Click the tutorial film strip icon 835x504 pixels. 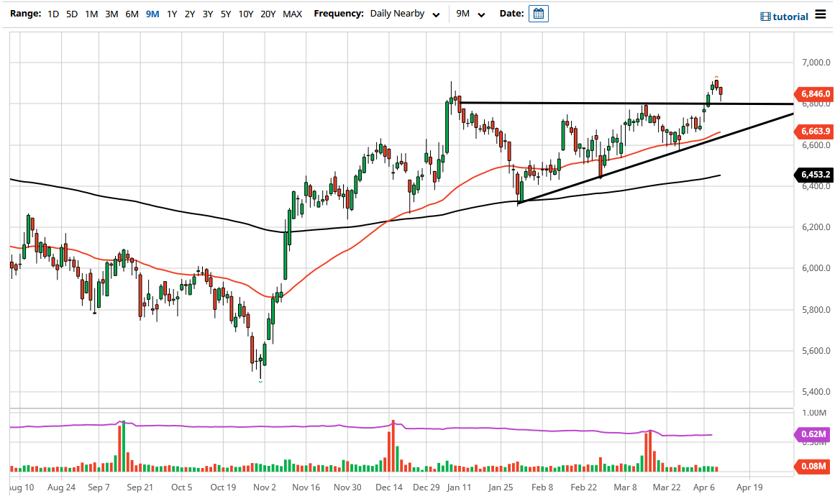765,16
